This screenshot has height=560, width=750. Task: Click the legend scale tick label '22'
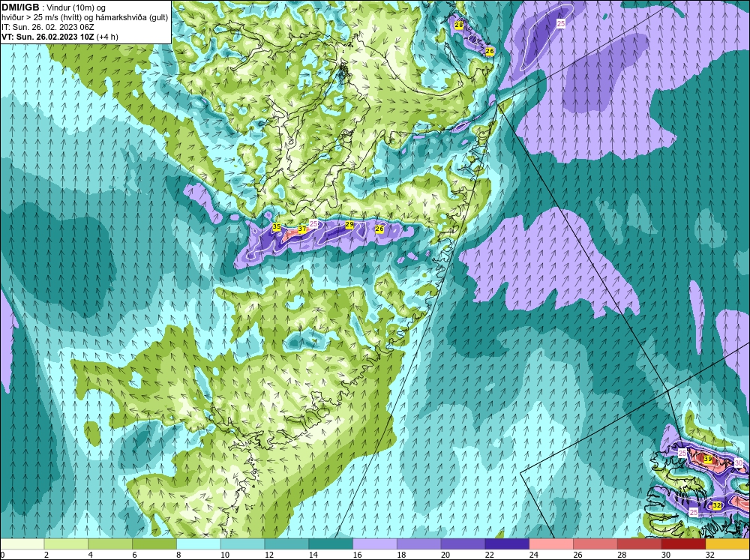[489, 555]
